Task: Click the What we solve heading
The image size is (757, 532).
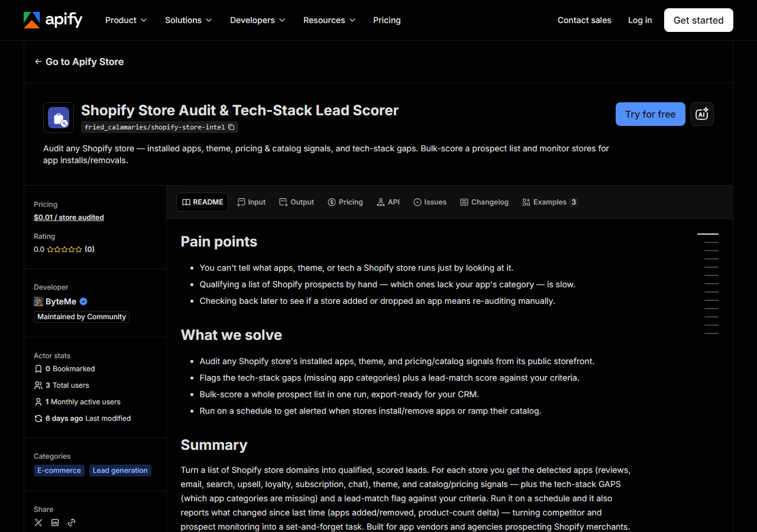Action: tap(231, 335)
